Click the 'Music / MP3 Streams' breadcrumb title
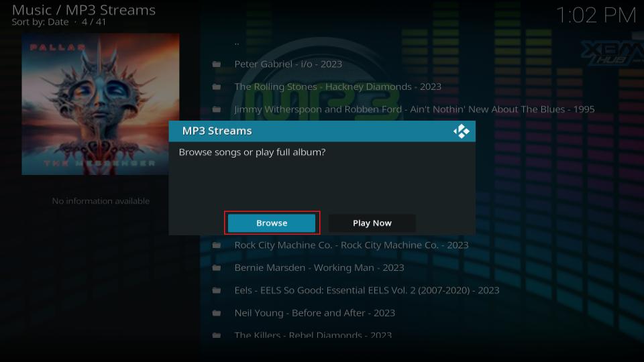 tap(84, 10)
